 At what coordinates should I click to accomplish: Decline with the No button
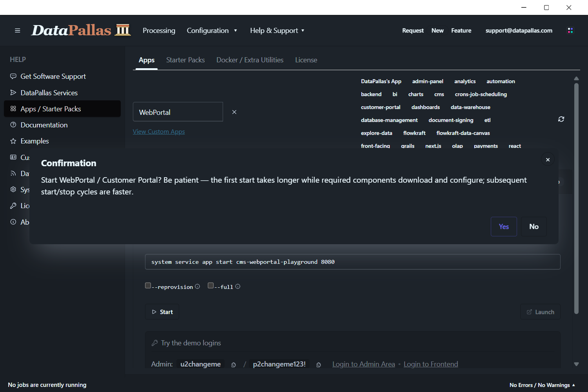click(534, 227)
